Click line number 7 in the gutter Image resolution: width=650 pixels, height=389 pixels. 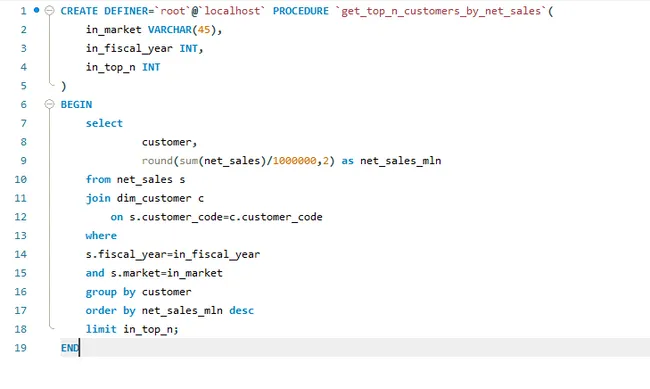coord(24,123)
